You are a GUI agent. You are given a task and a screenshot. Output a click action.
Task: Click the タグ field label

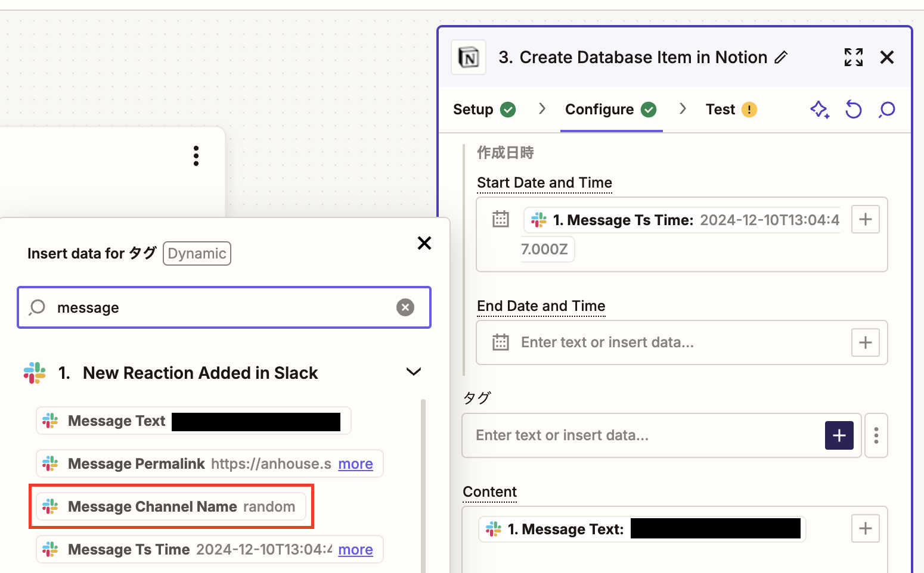(x=477, y=398)
